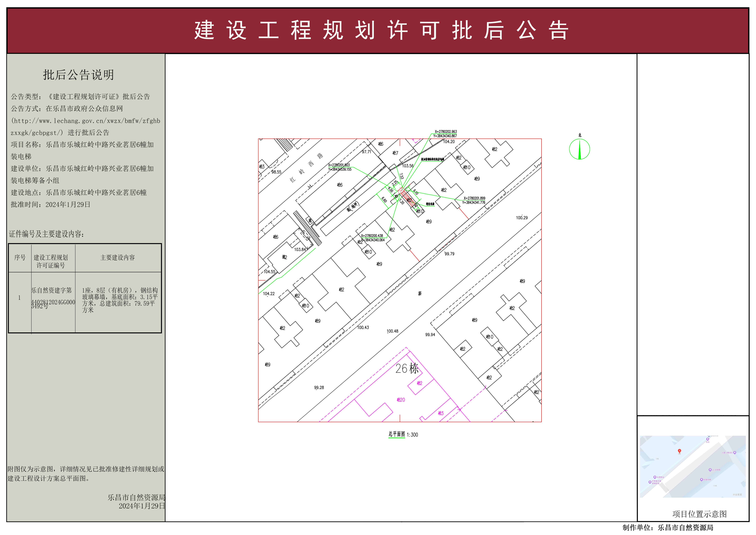The width and height of the screenshot is (756, 535).
Task: Open the project location map thumbnail
Action: [693, 466]
